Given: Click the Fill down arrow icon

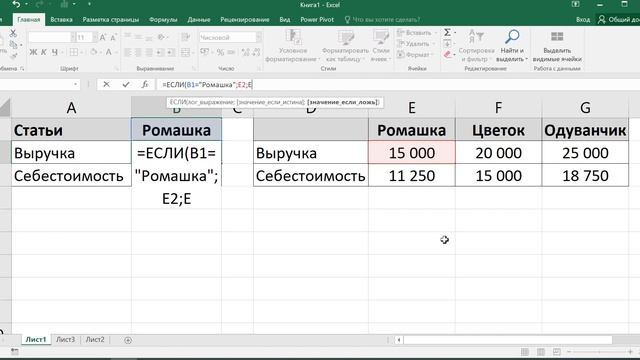Looking at the screenshot, I should pyautogui.click(x=448, y=44).
